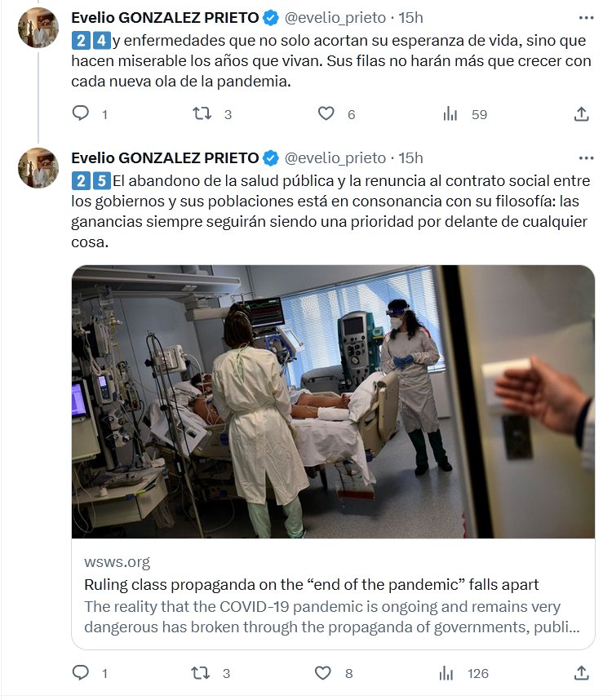The width and height of the screenshot is (612, 700).
Task: Open more options menu on first tweet
Action: coord(586,17)
